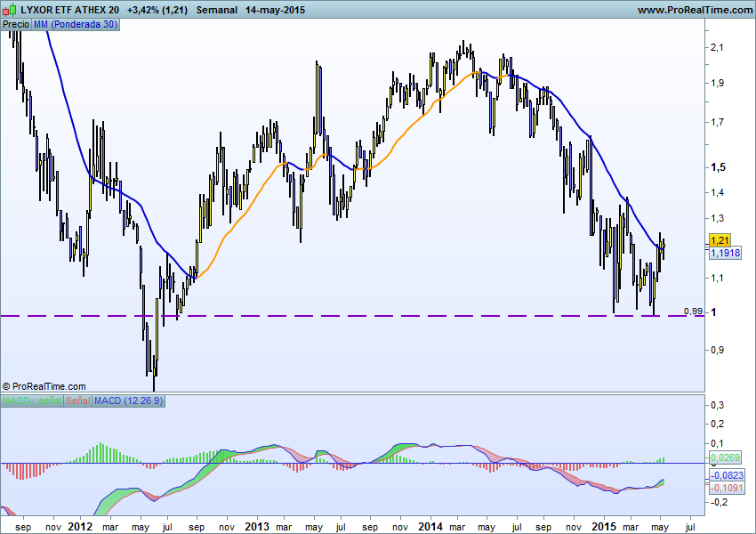
Task: Click the © ProRealTime.com watermark
Action: [x=44, y=386]
